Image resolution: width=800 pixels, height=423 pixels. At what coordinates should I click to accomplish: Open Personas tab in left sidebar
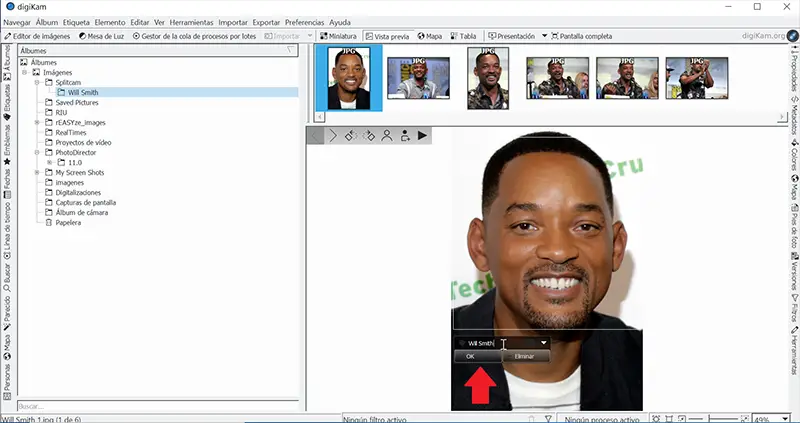coord(7,381)
